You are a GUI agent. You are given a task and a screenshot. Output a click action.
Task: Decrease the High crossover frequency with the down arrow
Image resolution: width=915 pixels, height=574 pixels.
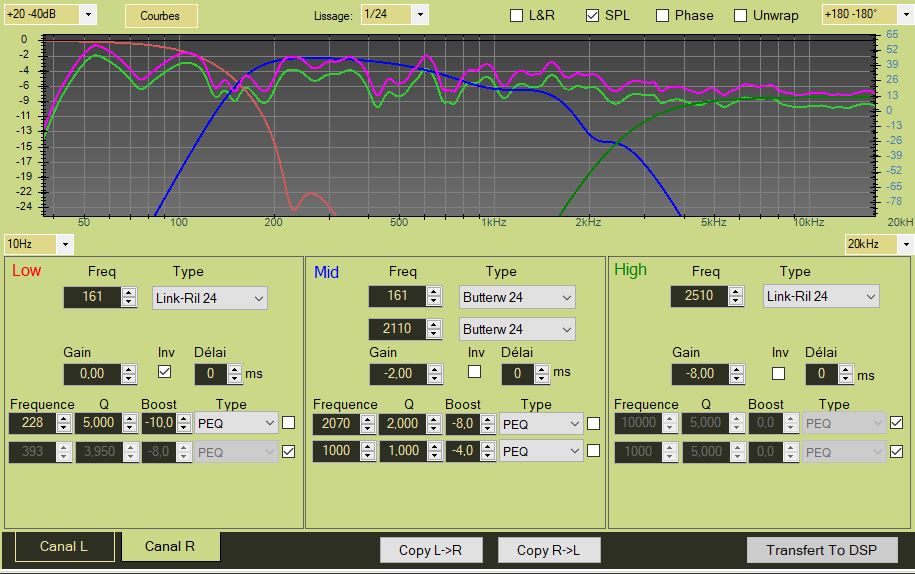click(x=736, y=301)
